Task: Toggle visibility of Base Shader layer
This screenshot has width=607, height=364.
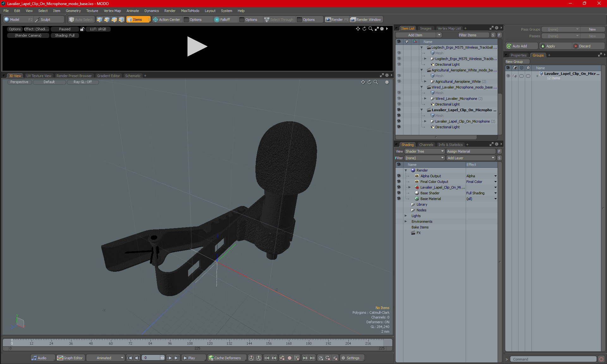Action: pyautogui.click(x=399, y=193)
